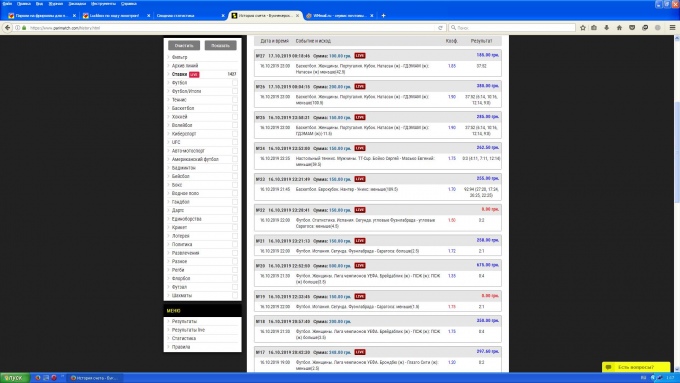Image resolution: width=680 pixels, height=383 pixels.
Task: Switch to the WMmail.ru tab
Action: (340, 16)
